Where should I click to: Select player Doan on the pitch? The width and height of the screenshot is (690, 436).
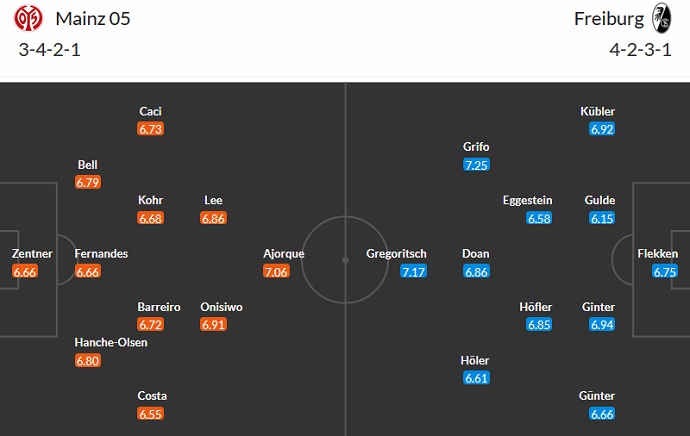click(x=476, y=254)
